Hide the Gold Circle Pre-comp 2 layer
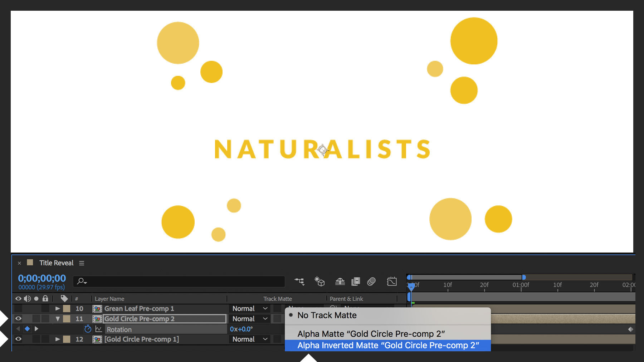 point(18,318)
